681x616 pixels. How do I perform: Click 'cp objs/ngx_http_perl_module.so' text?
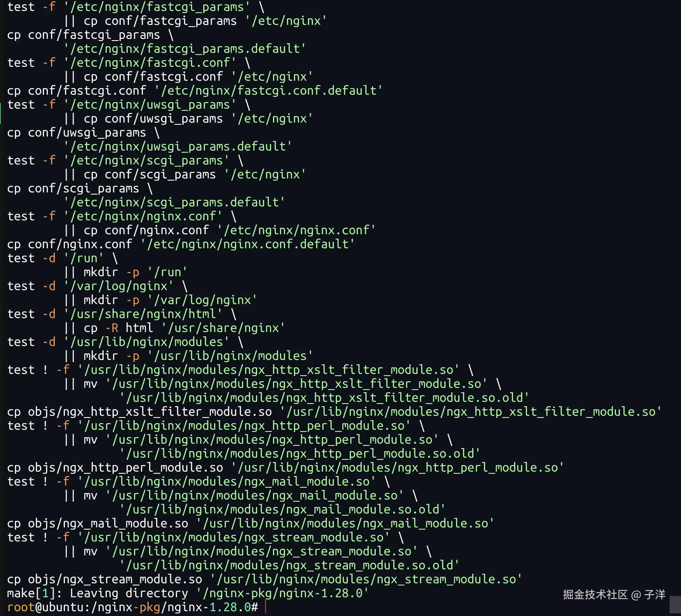[x=115, y=468]
